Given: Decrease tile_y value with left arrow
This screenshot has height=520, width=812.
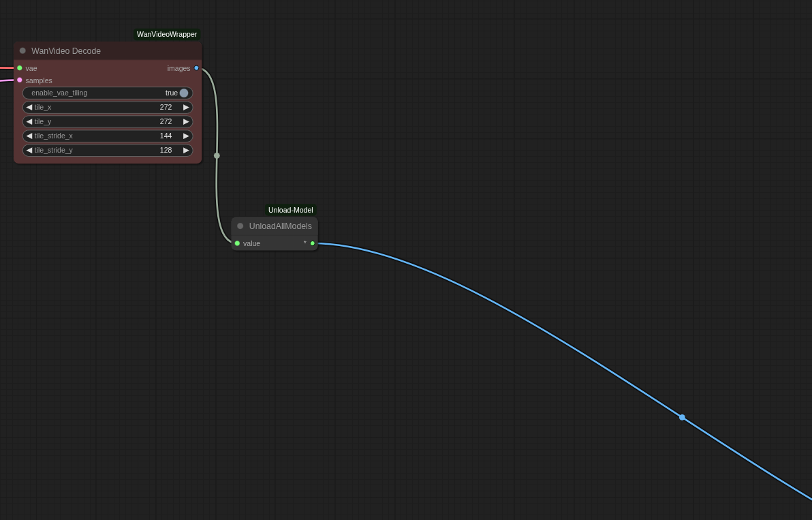Looking at the screenshot, I should pos(29,122).
